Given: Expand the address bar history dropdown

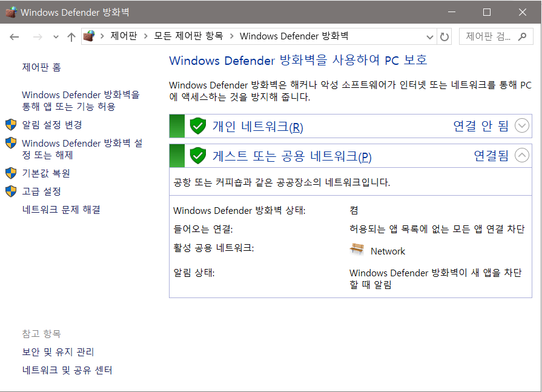Looking at the screenshot, I should tap(429, 36).
